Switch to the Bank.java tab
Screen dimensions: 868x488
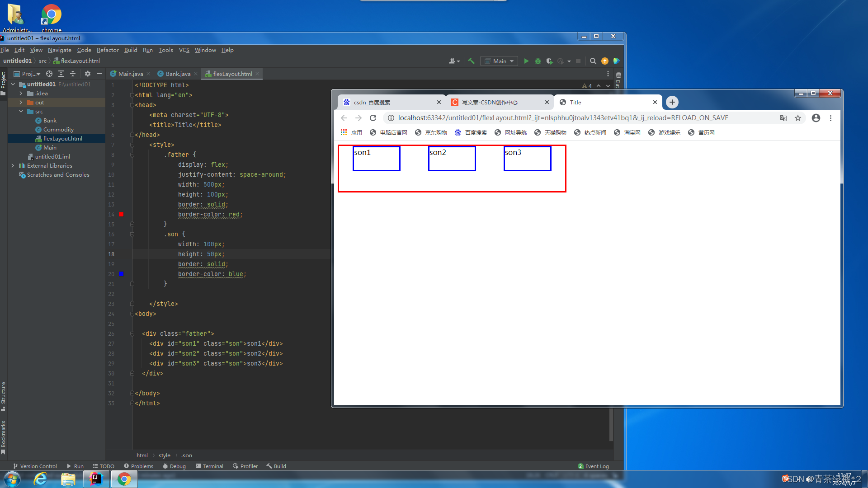178,74
